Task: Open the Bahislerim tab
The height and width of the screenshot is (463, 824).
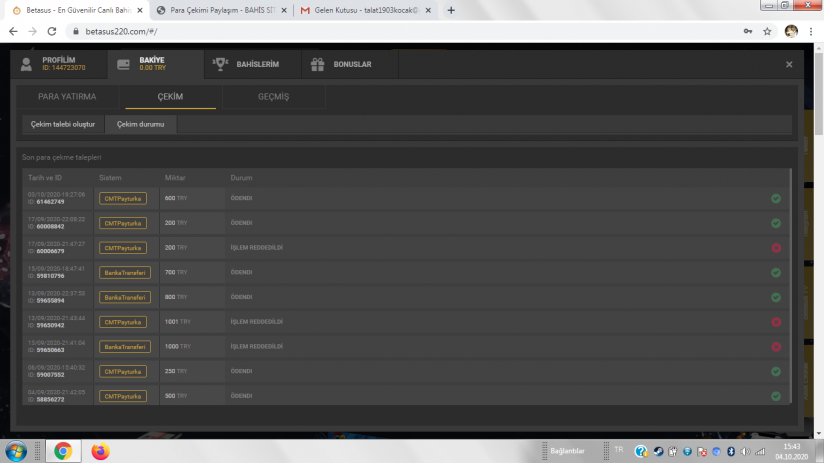Action: (x=253, y=64)
